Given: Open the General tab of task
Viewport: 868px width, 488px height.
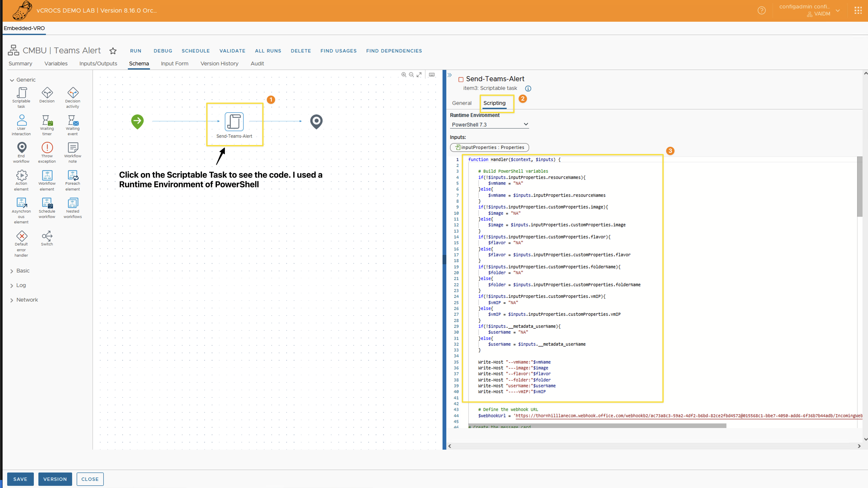Looking at the screenshot, I should pos(461,103).
